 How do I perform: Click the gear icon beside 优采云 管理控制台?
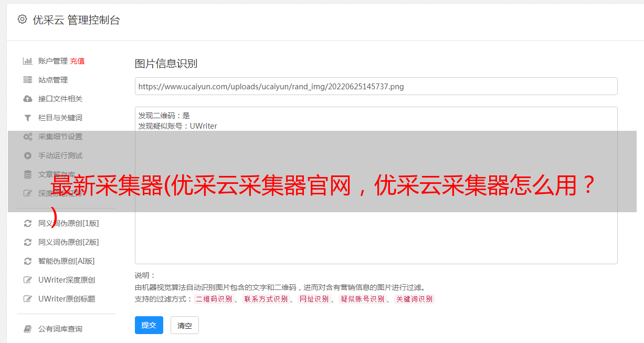pos(22,19)
